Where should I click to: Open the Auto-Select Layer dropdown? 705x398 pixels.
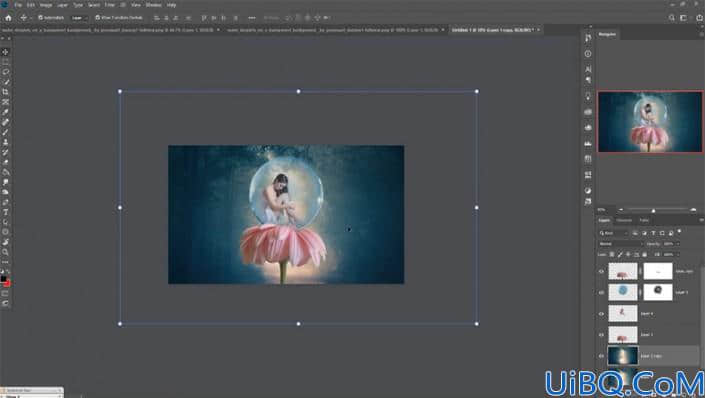pos(79,18)
